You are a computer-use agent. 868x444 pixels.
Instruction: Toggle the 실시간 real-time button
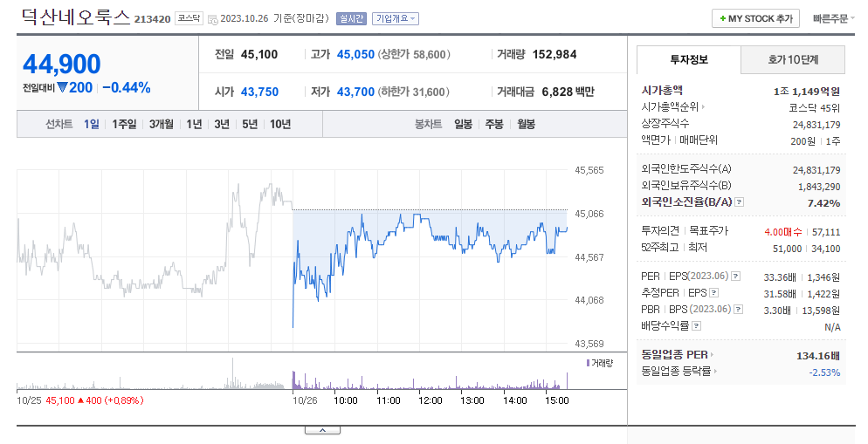tap(351, 18)
